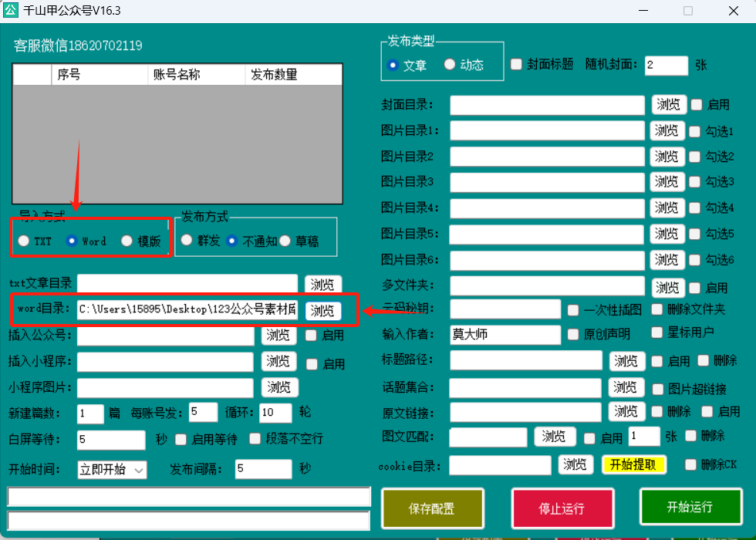
Task: Focus the 新建篇数 input field
Action: point(91,413)
